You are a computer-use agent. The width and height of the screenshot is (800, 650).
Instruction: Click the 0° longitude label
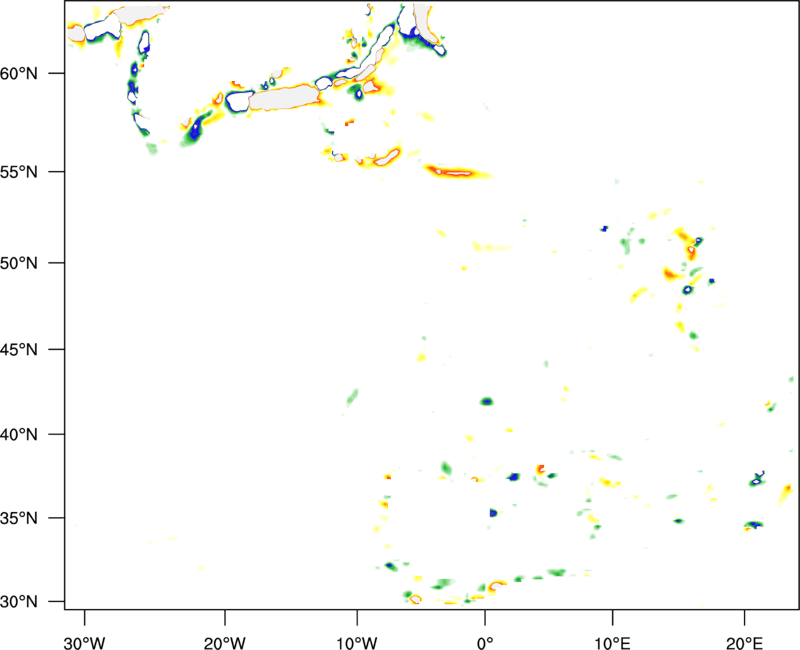coord(485,643)
